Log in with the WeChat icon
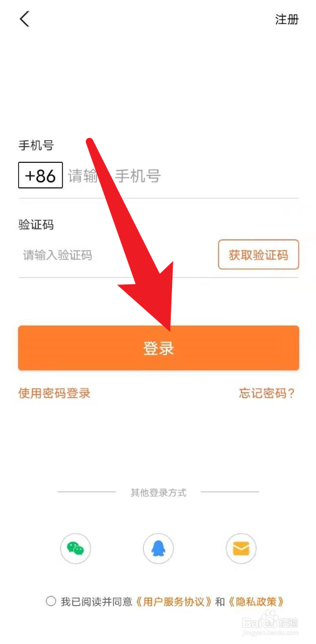Screen dimensions: 316x644 pyautogui.click(x=76, y=548)
